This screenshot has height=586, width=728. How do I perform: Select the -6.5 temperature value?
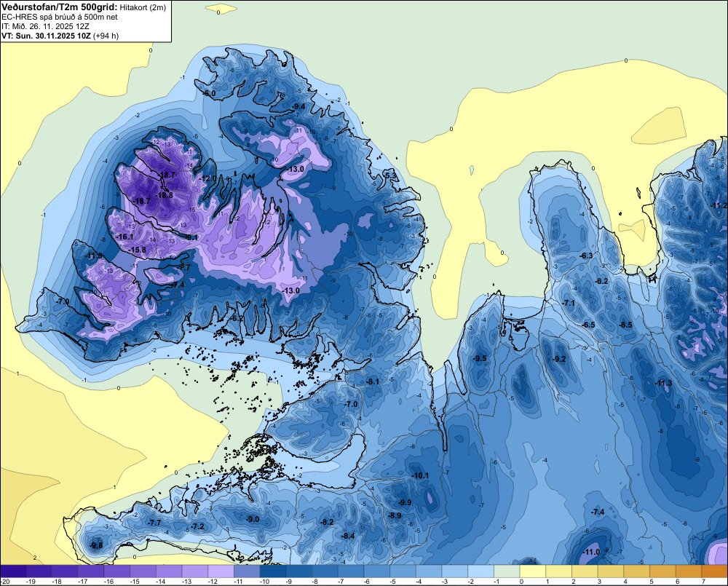[x=588, y=325]
